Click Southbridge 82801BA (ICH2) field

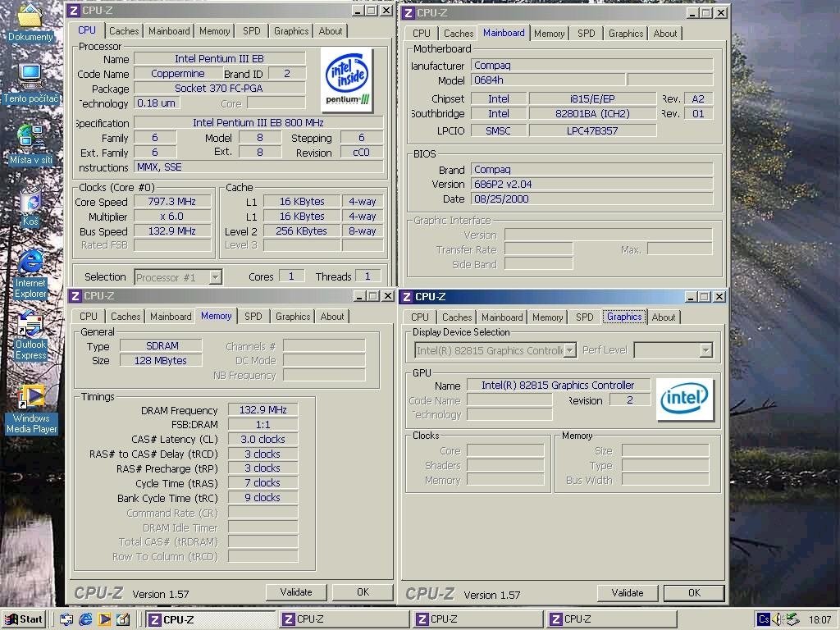(592, 113)
